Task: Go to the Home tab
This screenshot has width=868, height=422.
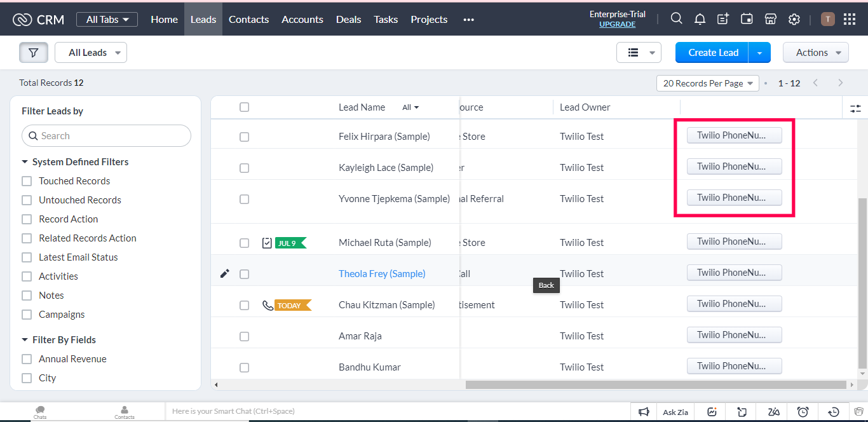Action: click(x=164, y=19)
